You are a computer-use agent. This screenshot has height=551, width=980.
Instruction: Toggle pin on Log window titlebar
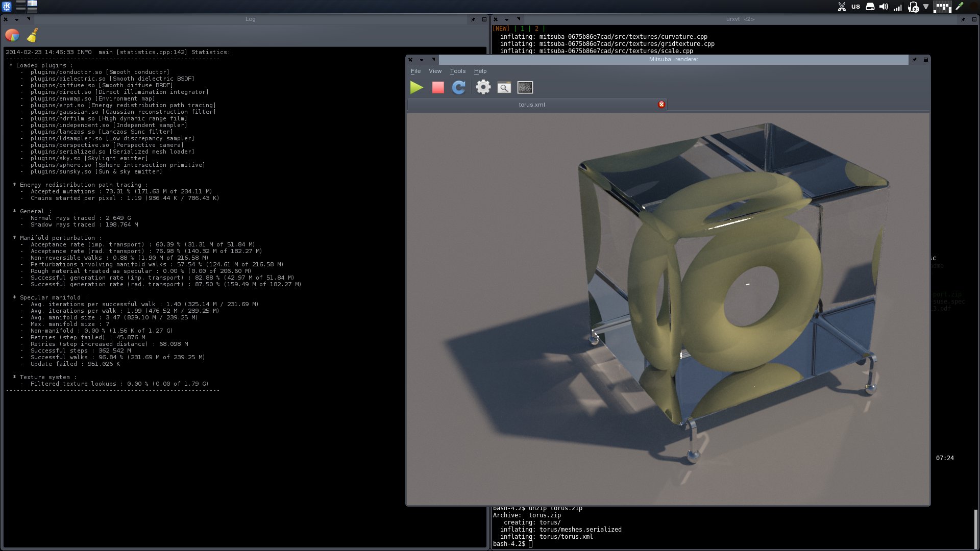(473, 19)
